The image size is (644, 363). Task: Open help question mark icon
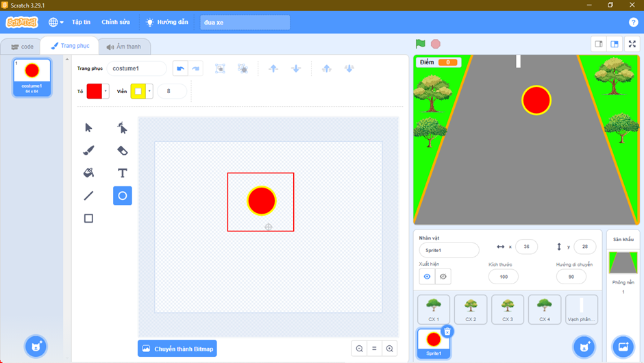pos(633,22)
